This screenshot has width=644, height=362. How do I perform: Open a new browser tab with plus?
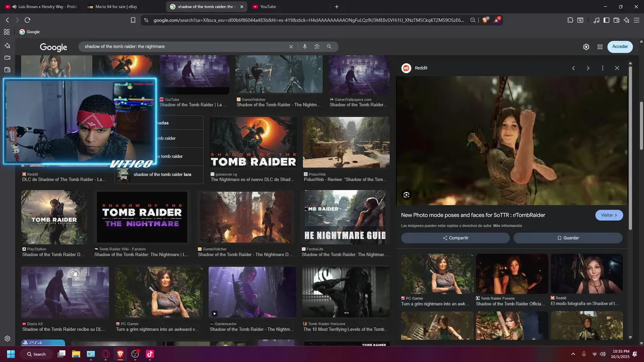pos(337,7)
